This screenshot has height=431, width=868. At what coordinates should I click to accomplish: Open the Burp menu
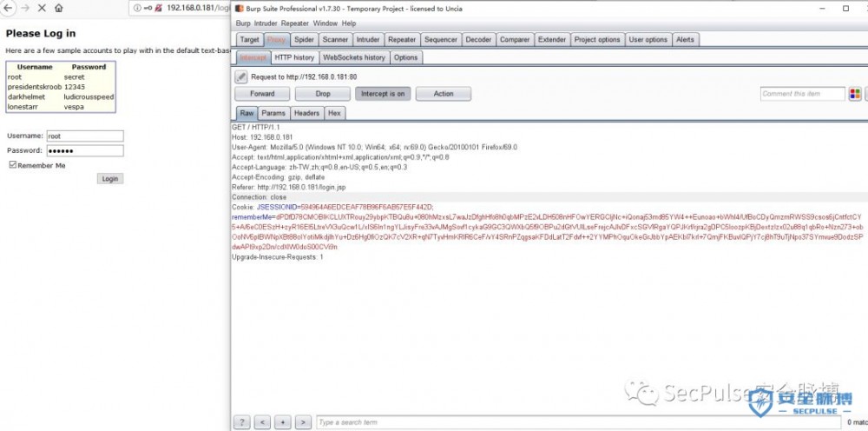(x=243, y=23)
